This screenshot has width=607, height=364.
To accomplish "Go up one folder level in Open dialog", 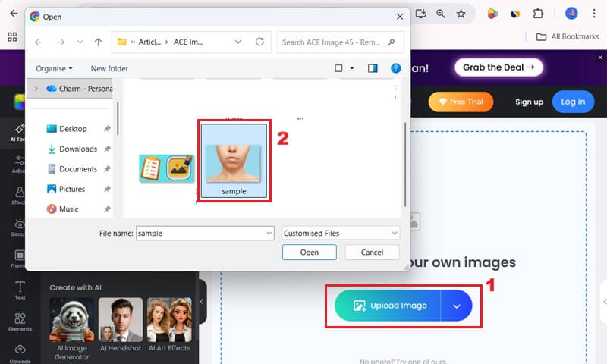I will point(99,42).
